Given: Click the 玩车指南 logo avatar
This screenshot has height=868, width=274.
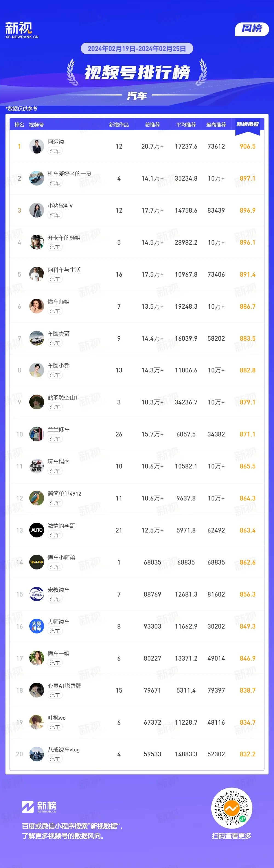Looking at the screenshot, I should (36, 466).
